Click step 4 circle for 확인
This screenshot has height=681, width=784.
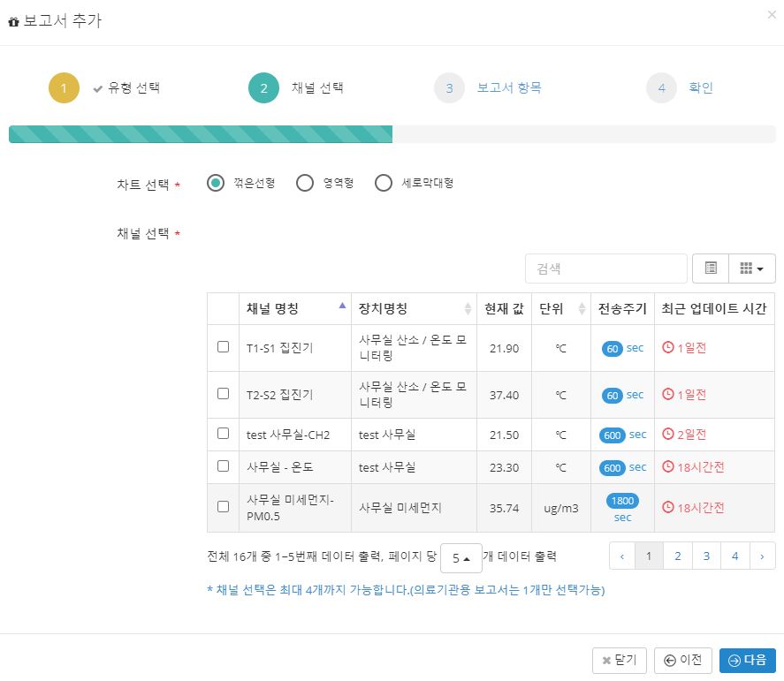tap(661, 88)
